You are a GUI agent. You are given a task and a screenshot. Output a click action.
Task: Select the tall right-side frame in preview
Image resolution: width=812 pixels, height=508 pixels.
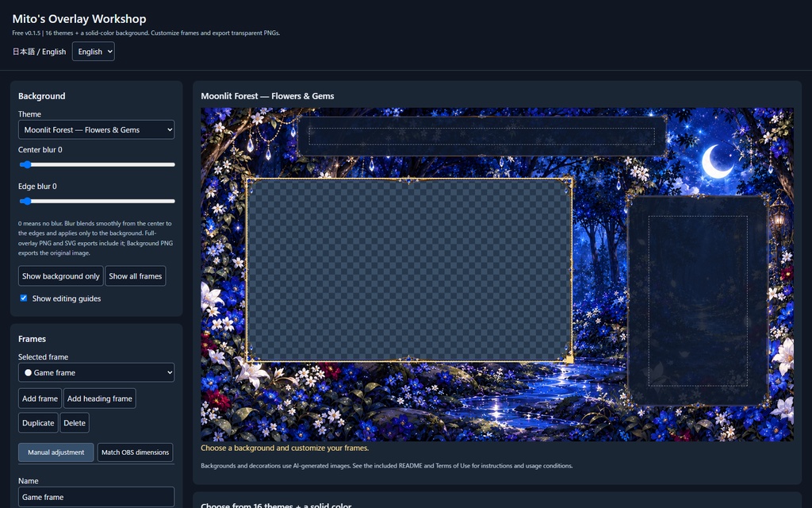pyautogui.click(x=698, y=301)
